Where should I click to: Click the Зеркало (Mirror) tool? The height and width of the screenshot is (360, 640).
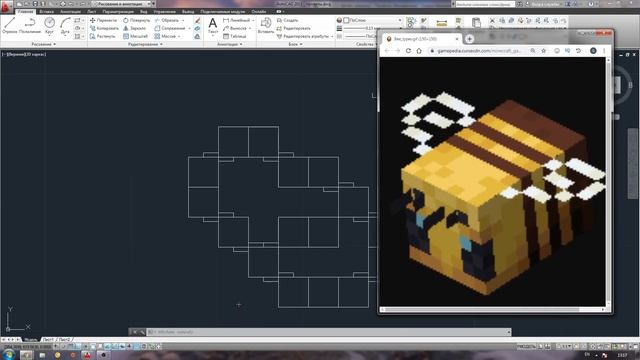134,28
